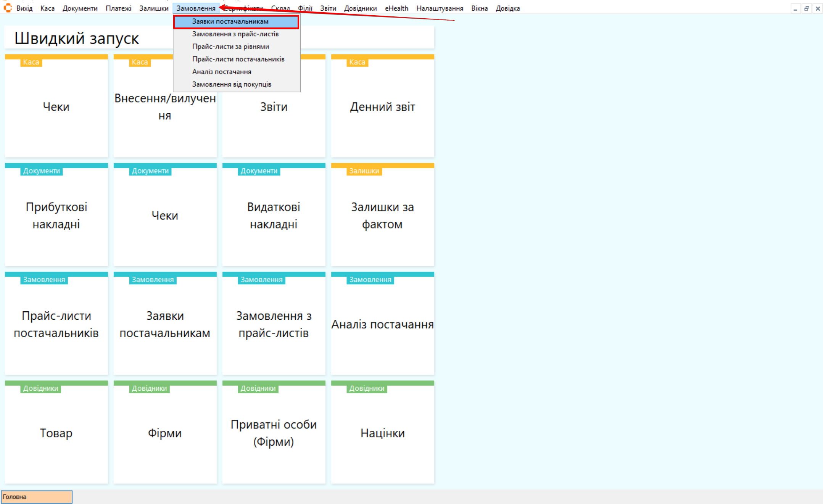Open the Денний звіт tile
The height and width of the screenshot is (504, 823).
(x=382, y=106)
